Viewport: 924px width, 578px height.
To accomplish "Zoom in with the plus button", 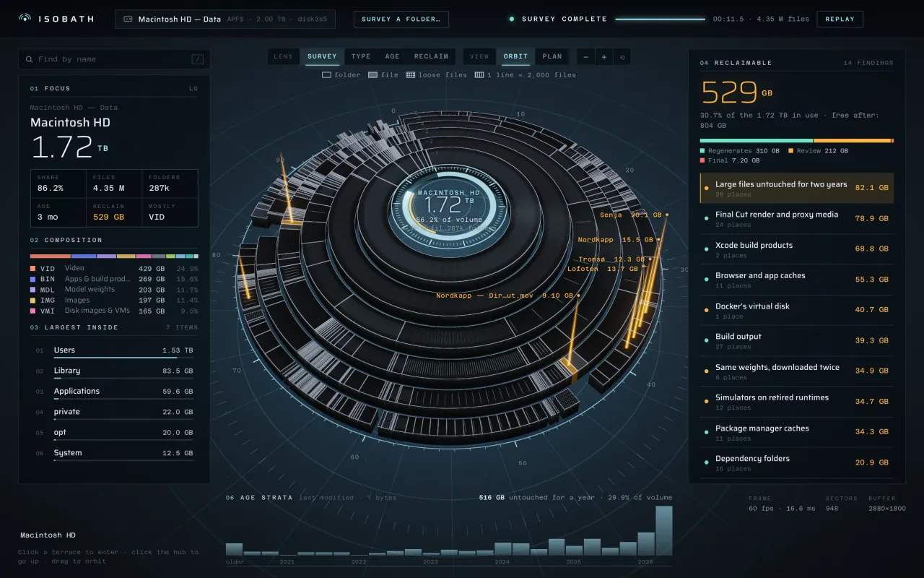I will tap(603, 56).
